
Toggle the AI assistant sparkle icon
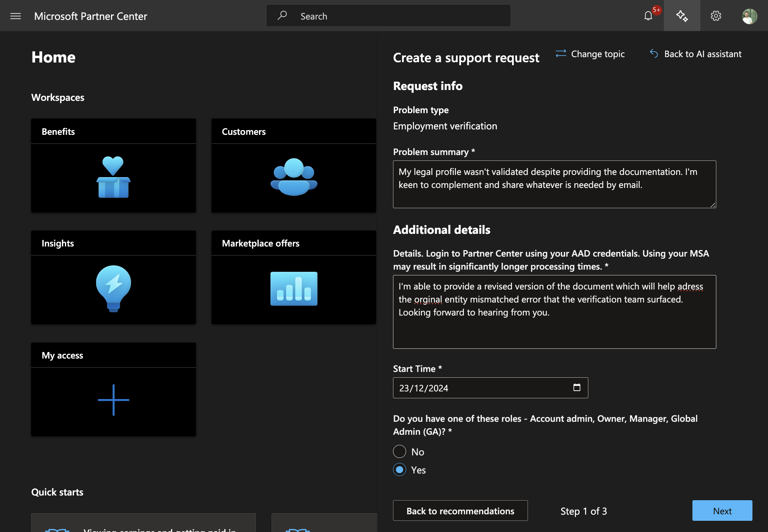coord(682,16)
